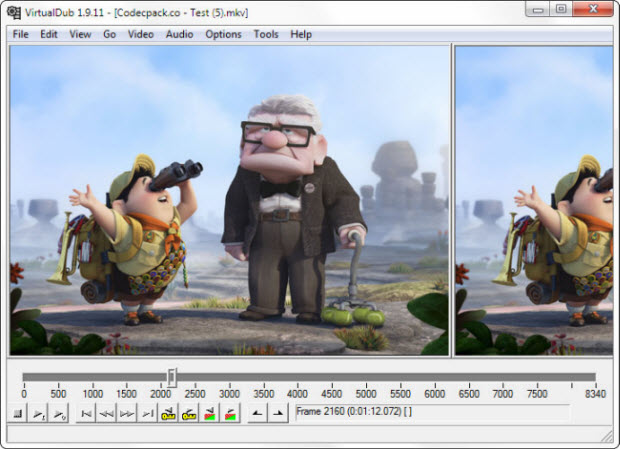Set the selection start mark-in
620x449 pixels.
click(x=257, y=413)
